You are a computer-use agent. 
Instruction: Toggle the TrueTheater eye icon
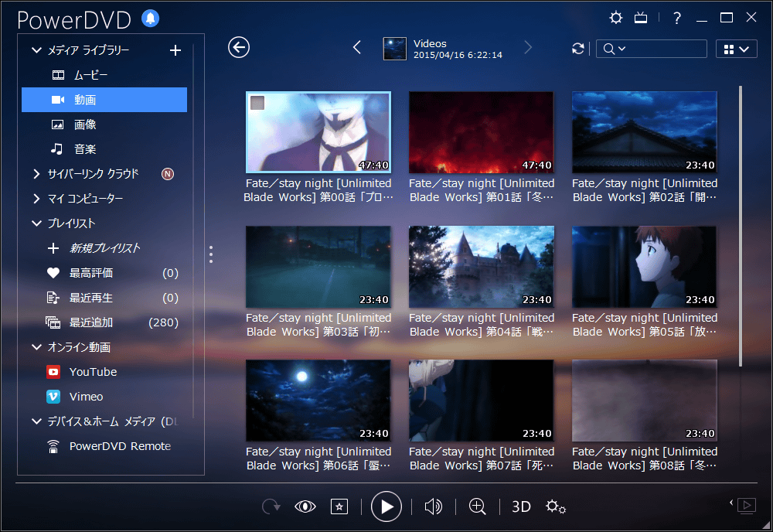point(305,506)
